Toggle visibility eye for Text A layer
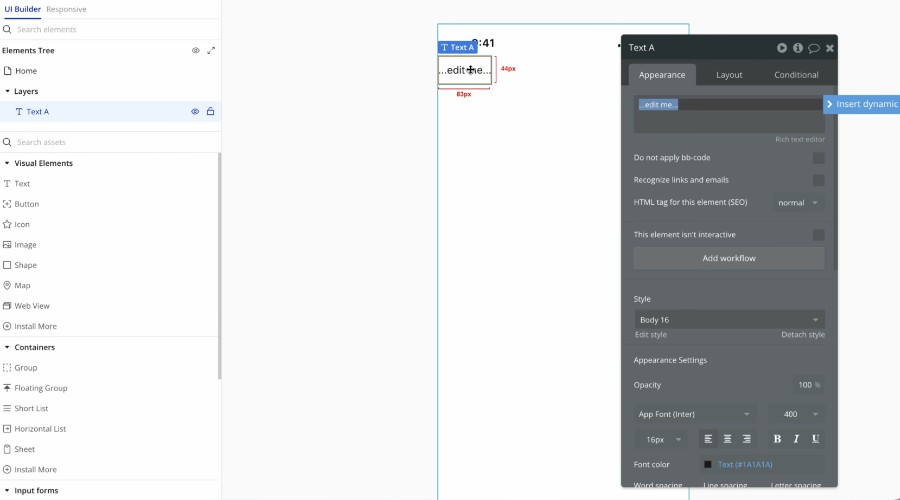The height and width of the screenshot is (500, 900). point(195,111)
